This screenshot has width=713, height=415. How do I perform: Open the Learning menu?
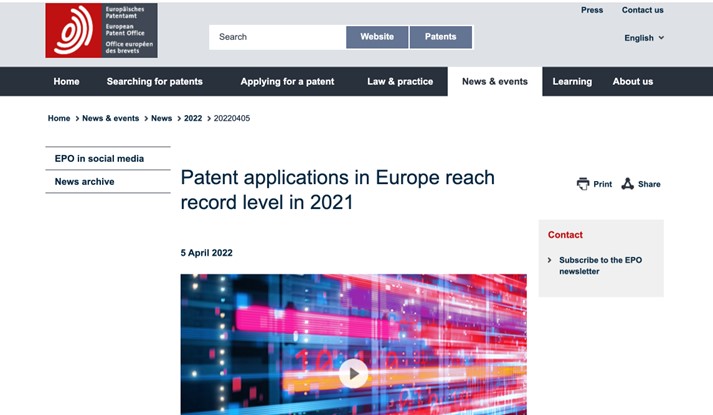click(572, 81)
